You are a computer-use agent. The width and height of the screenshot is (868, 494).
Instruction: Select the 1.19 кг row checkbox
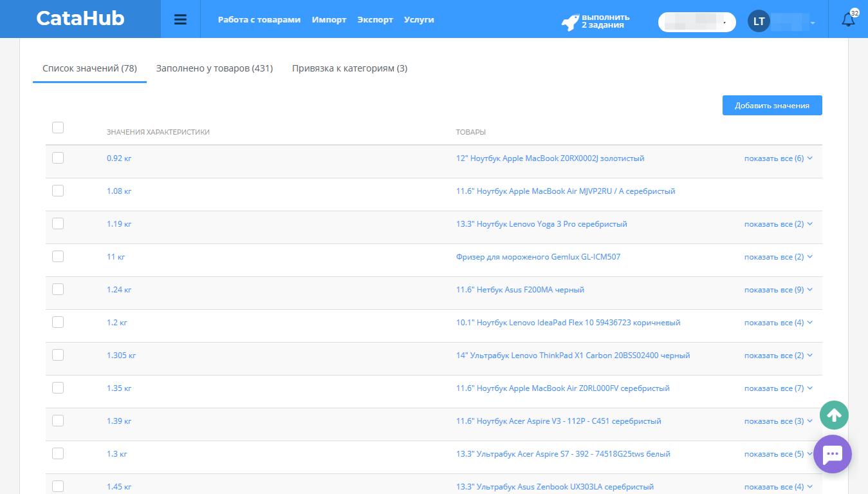coord(58,223)
